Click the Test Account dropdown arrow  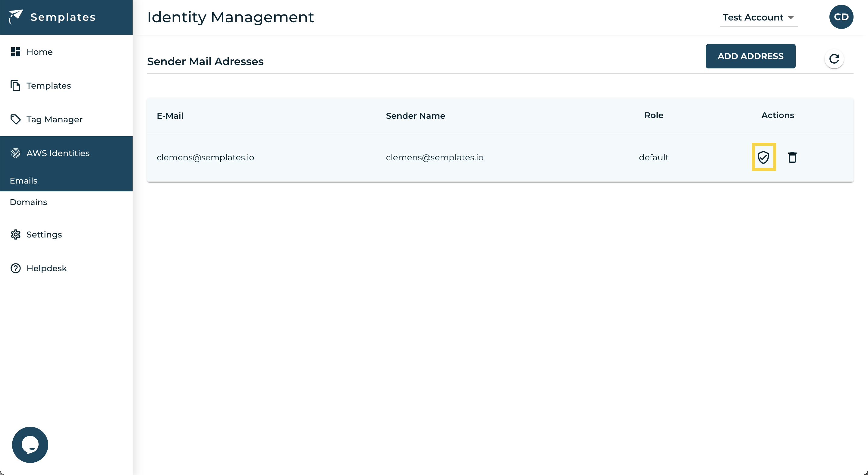click(791, 17)
